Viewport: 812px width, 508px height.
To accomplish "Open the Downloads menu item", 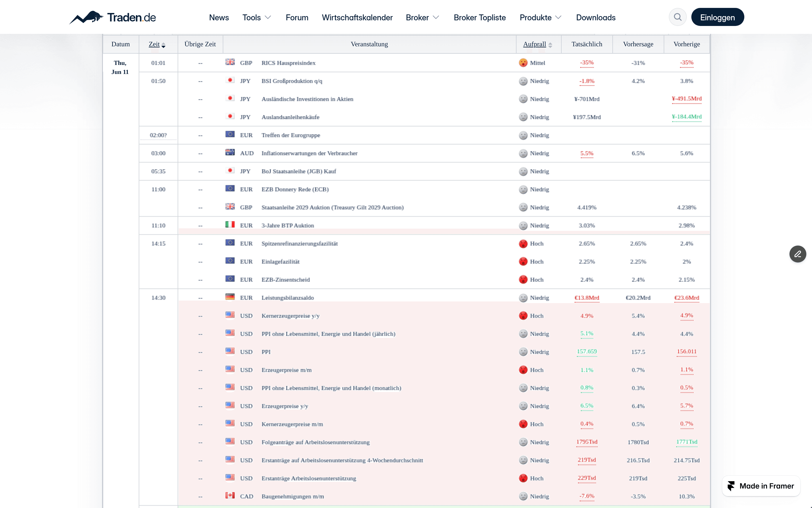I will coord(595,17).
